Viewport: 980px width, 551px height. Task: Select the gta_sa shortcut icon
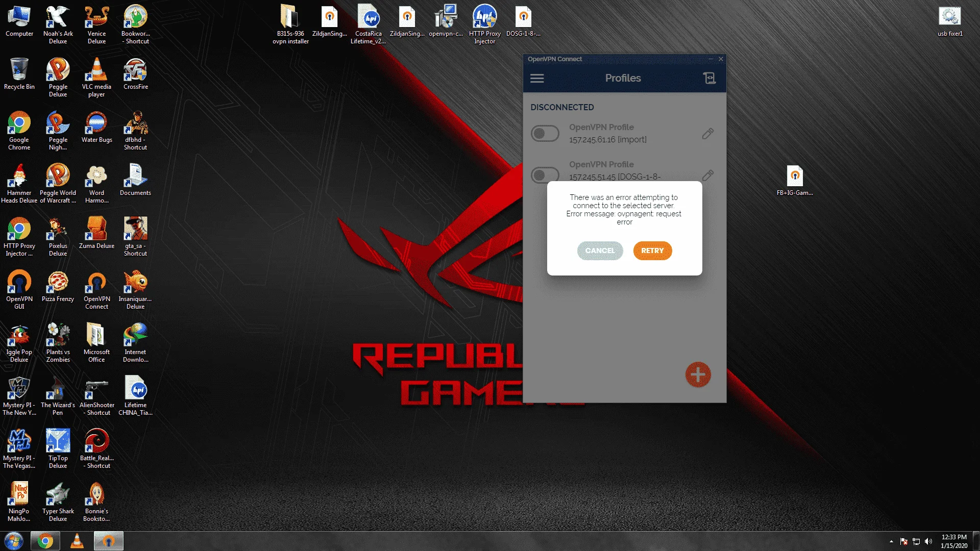tap(135, 237)
